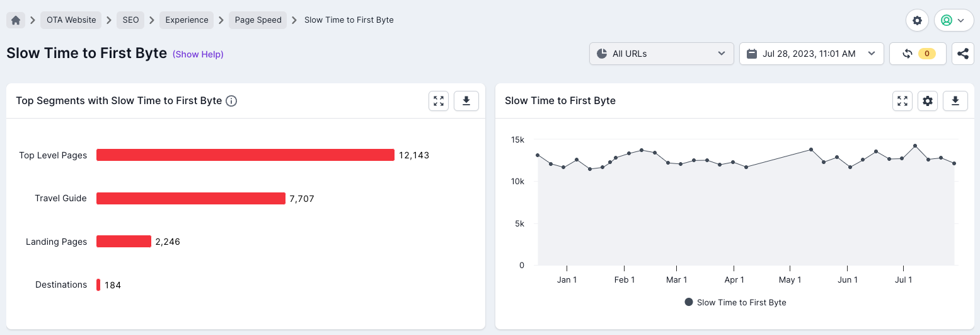Screen dimensions: 980x335
Task: Click the 10k y-axis label
Action: [x=517, y=181]
